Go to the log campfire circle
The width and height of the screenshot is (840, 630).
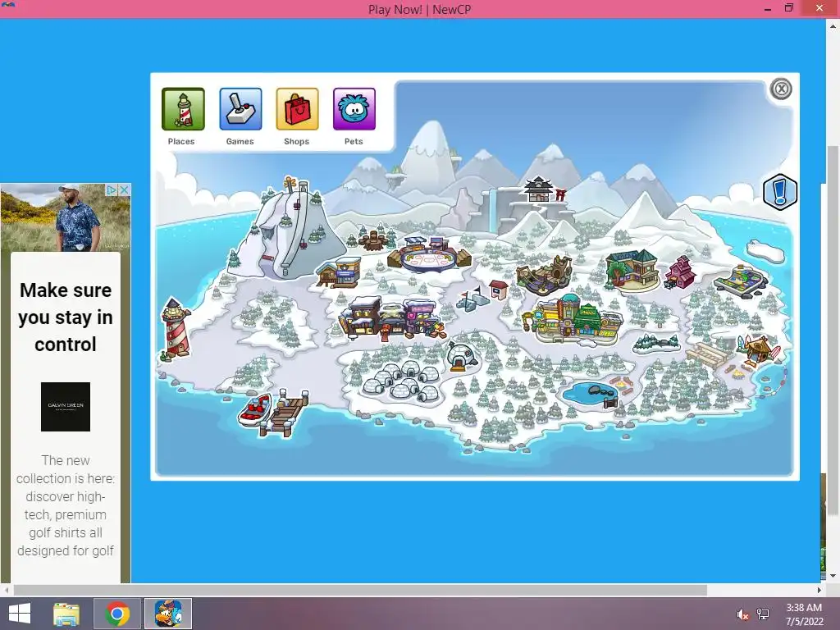point(376,240)
